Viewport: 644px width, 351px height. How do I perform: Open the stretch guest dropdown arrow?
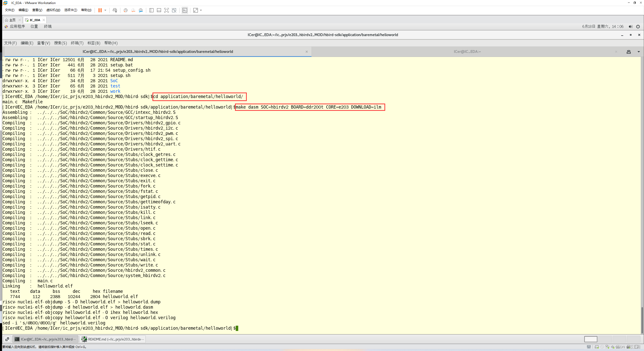tap(201, 10)
